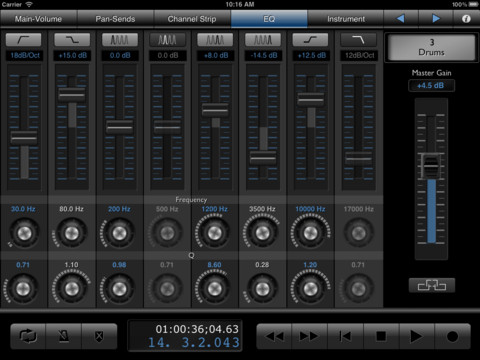
Task: Click the -14.5 dB gain value
Action: (264, 55)
